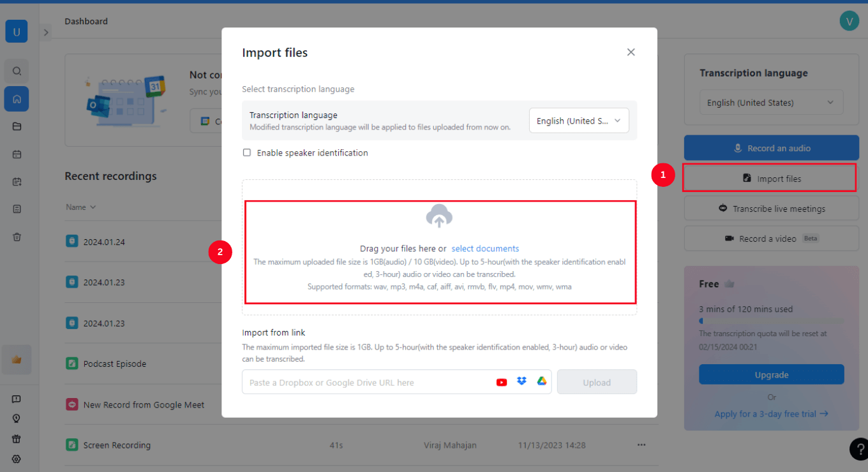Enable speaker identification checkbox

[x=247, y=152]
